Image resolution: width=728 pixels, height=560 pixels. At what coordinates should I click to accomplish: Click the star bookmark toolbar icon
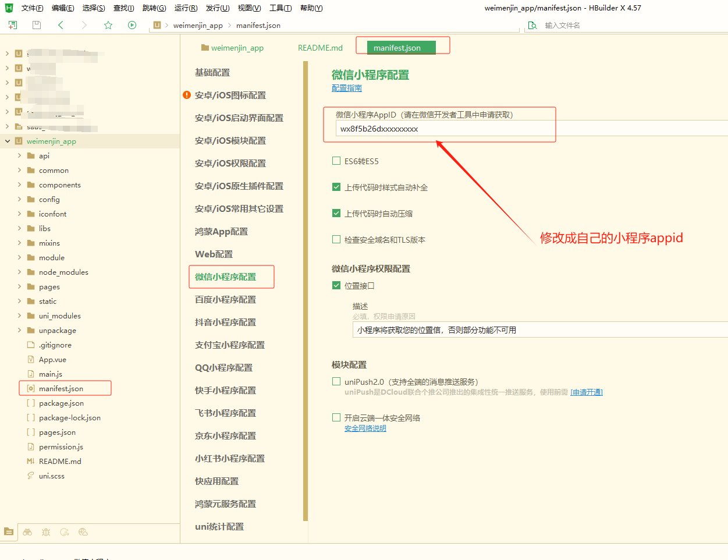click(108, 25)
